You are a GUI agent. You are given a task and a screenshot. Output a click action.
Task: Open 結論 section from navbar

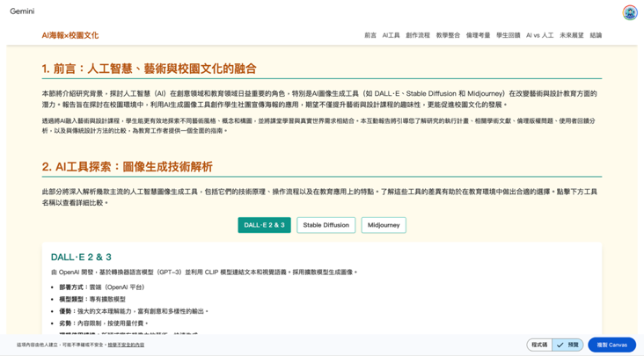(x=596, y=36)
